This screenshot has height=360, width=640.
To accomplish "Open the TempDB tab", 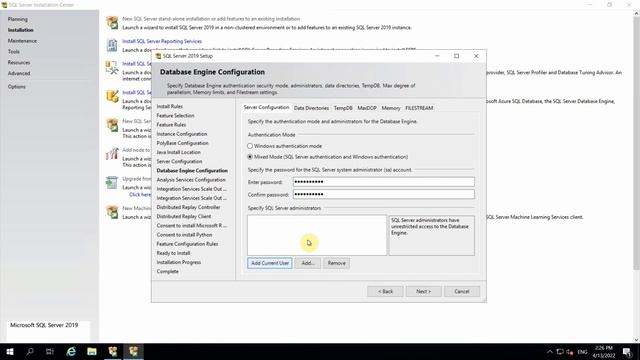I will tap(343, 108).
